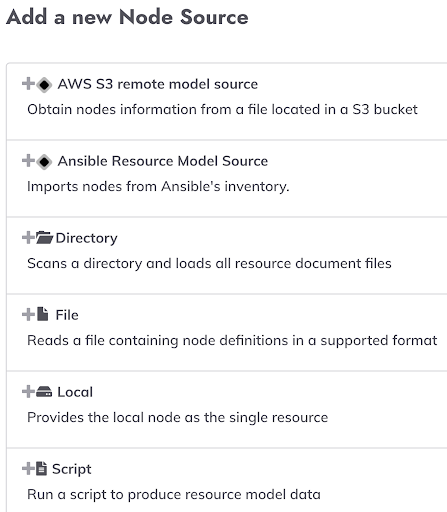Screen dimensions: 447x512
Task: Choose the Script node source
Action: [72, 469]
